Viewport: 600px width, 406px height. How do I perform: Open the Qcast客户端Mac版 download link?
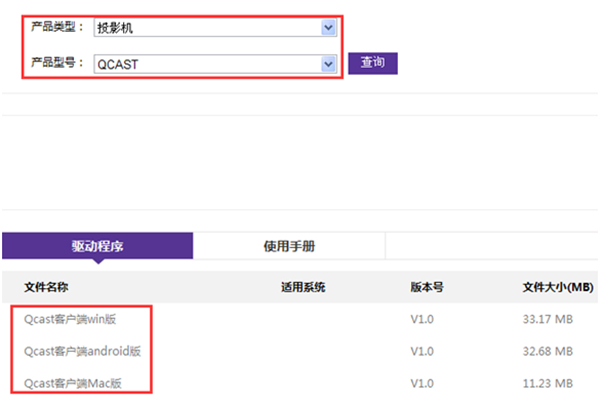tap(73, 383)
